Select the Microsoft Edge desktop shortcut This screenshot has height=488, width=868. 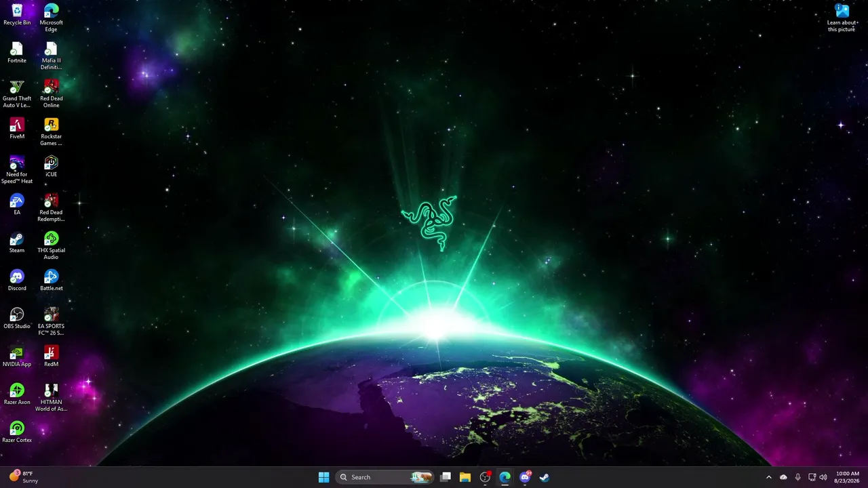(51, 18)
